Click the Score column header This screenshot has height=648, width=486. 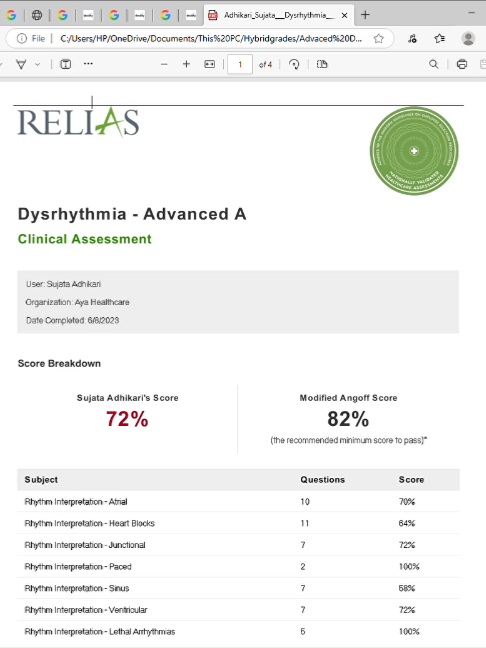point(411,479)
